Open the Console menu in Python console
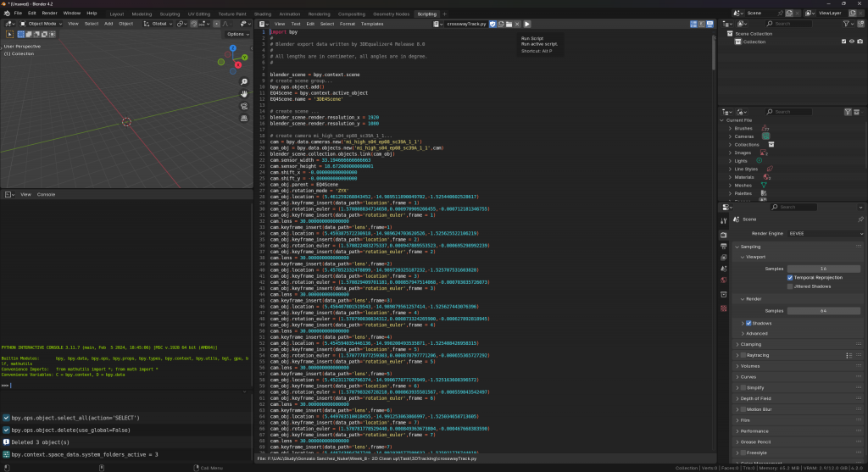Image resolution: width=868 pixels, height=472 pixels. pyautogui.click(x=46, y=194)
